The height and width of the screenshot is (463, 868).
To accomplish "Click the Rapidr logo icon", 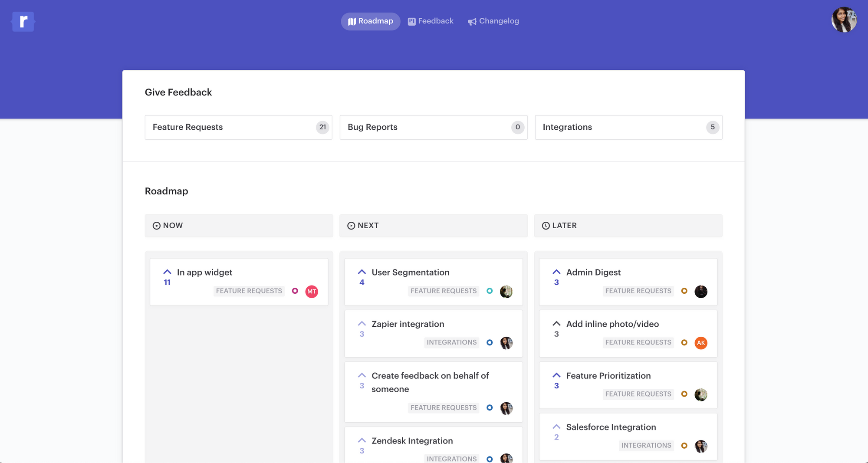I will tap(23, 21).
